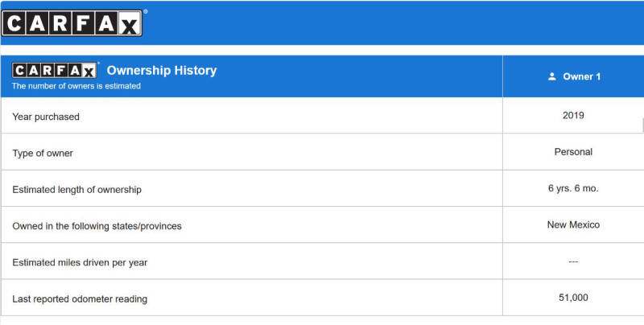Click the Owner 1 person icon
This screenshot has height=325, width=644.
click(x=552, y=76)
